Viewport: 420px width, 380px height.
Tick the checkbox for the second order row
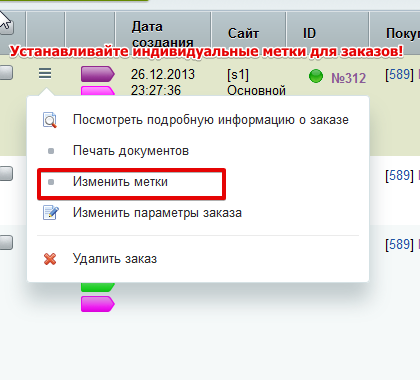coord(6,174)
